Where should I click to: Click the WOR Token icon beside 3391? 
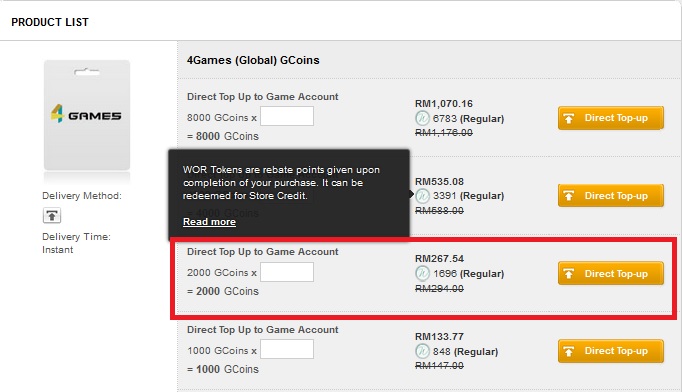pos(422,196)
